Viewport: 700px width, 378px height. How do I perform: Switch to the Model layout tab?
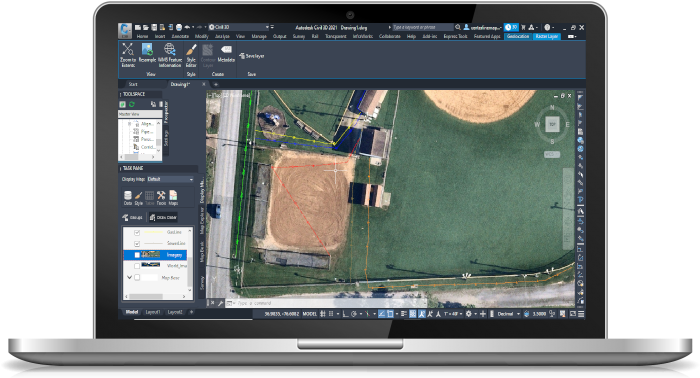pos(132,312)
